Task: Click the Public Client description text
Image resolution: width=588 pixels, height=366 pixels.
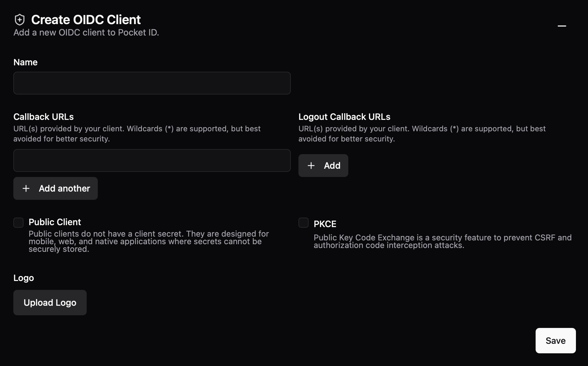Action: (x=148, y=241)
